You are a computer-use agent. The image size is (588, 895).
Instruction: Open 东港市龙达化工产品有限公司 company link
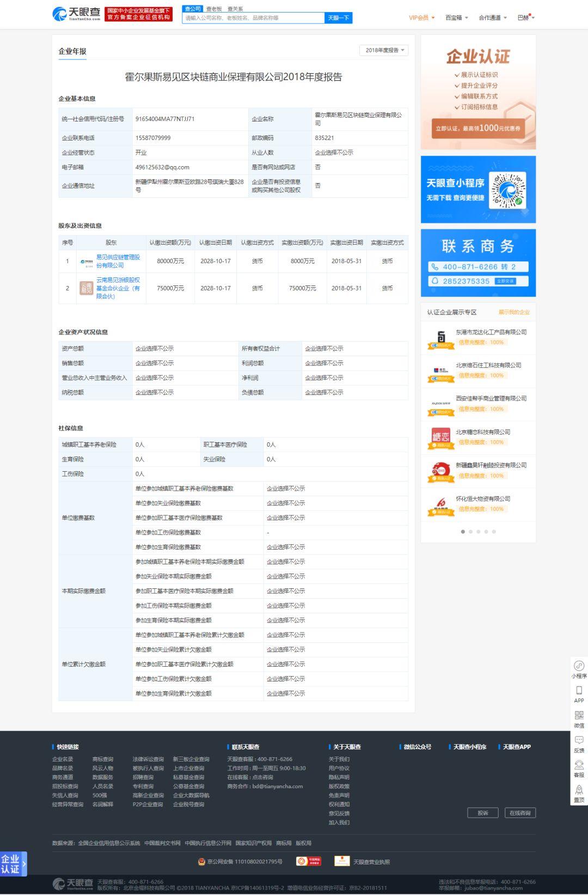pyautogui.click(x=491, y=332)
